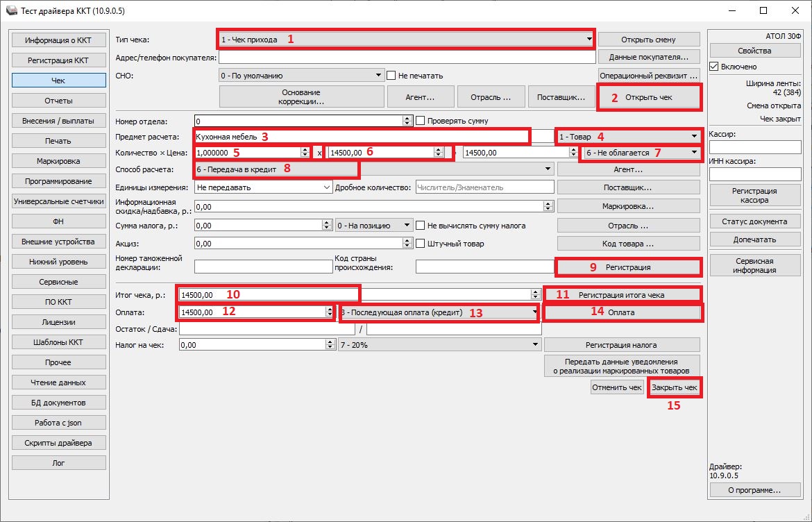This screenshot has width=812, height=522.
Task: Increase the Налог на чек spinner value
Action: [x=330, y=342]
